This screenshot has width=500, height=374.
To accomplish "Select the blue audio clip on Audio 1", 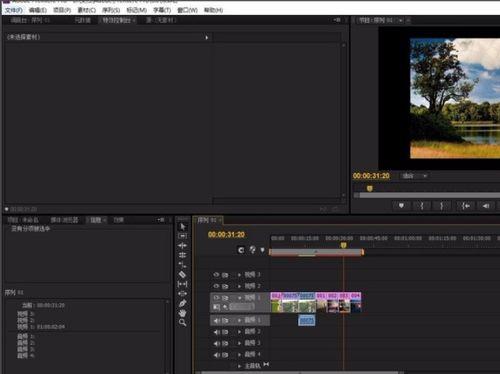I will click(x=306, y=320).
